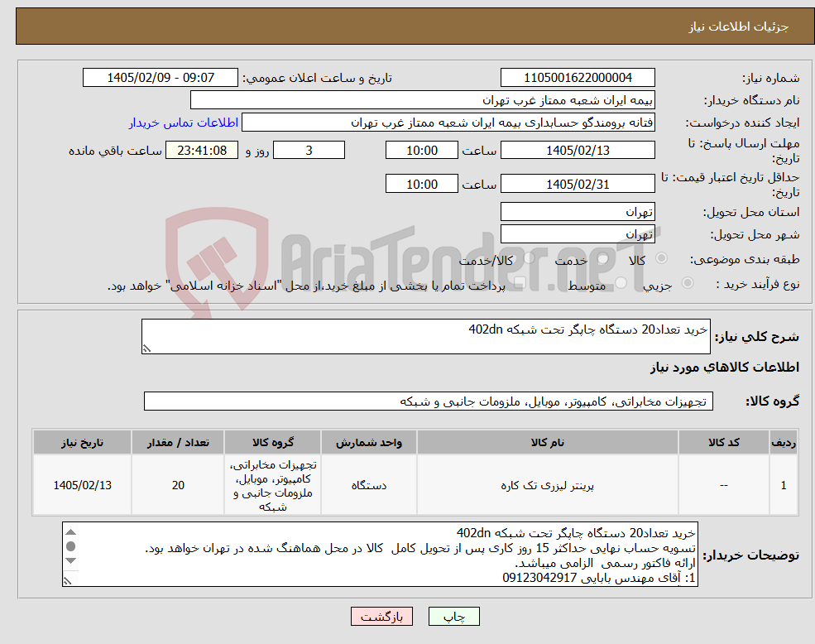Click the چاپ print button
815x644 pixels.
pos(453,617)
